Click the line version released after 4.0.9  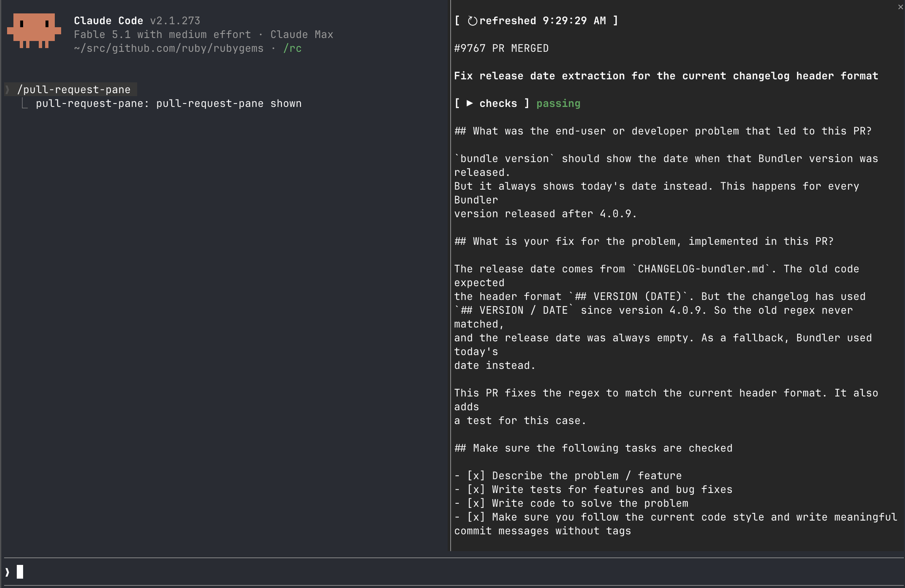coord(545,214)
